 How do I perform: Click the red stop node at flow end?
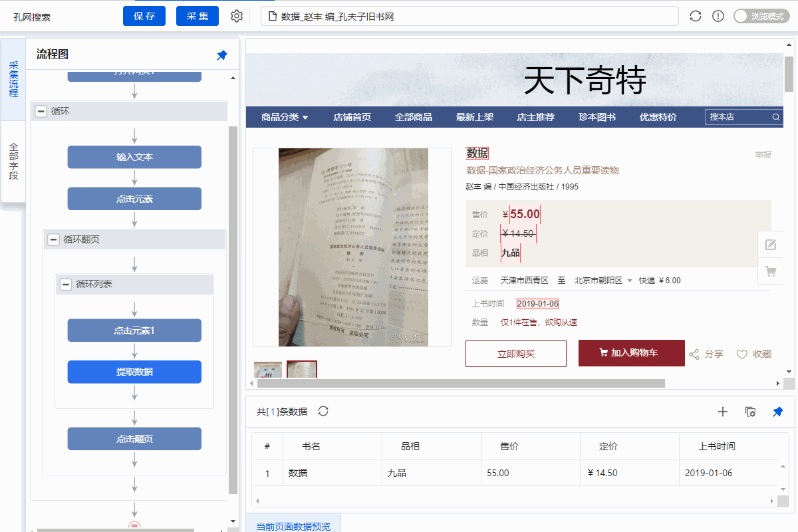pyautogui.click(x=134, y=527)
